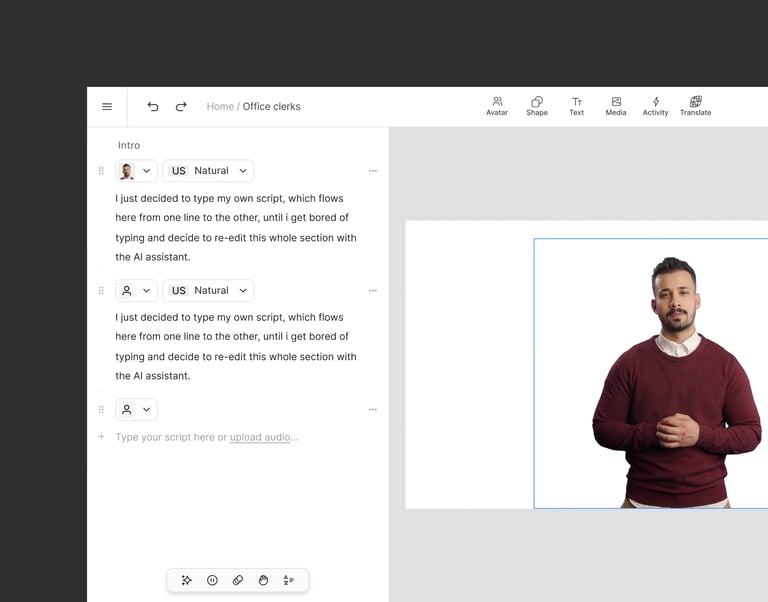Focus the 'Type your script here' field
Viewport: 768px width, 602px height.
pyautogui.click(x=207, y=437)
